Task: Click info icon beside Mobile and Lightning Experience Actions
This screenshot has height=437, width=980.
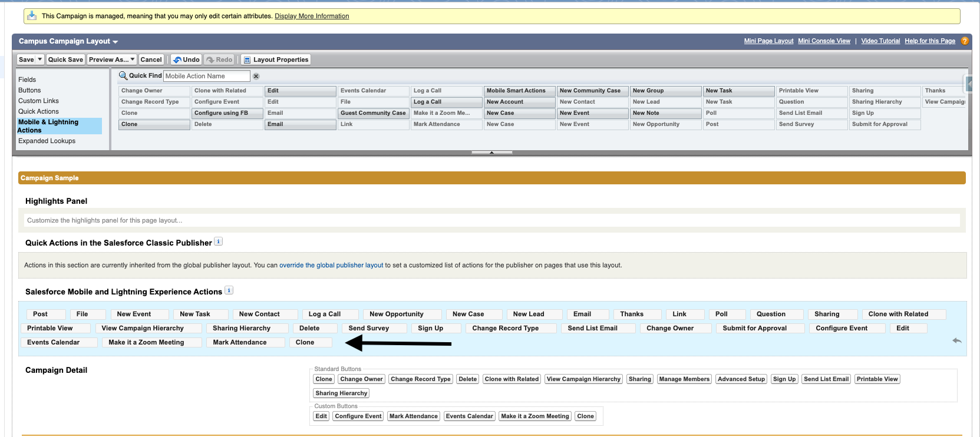Action: (x=229, y=290)
